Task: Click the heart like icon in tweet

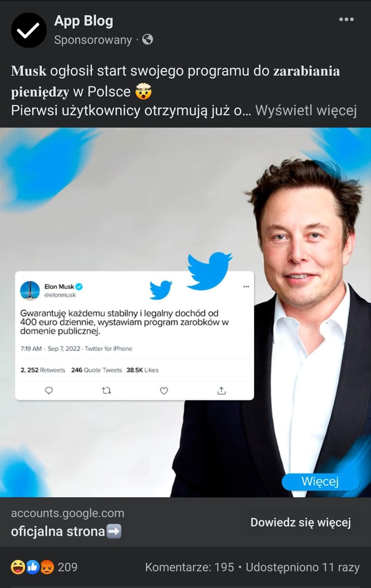Action: (164, 390)
